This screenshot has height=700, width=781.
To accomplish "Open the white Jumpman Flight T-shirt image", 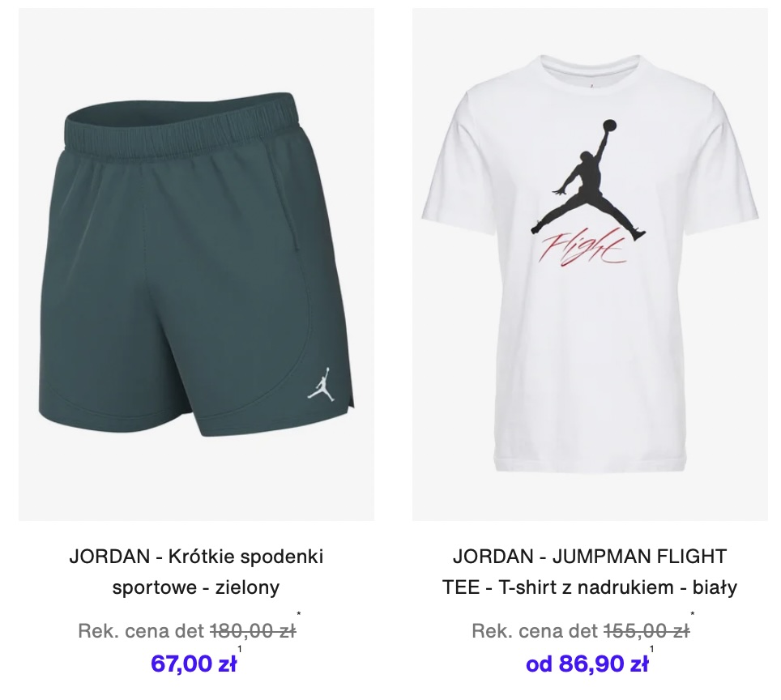I will (x=590, y=265).
